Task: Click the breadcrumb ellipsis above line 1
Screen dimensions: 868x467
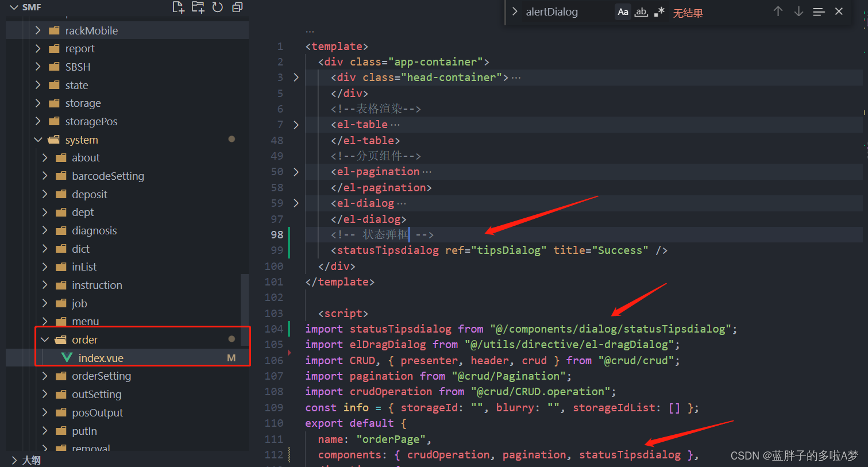Action: [310, 31]
